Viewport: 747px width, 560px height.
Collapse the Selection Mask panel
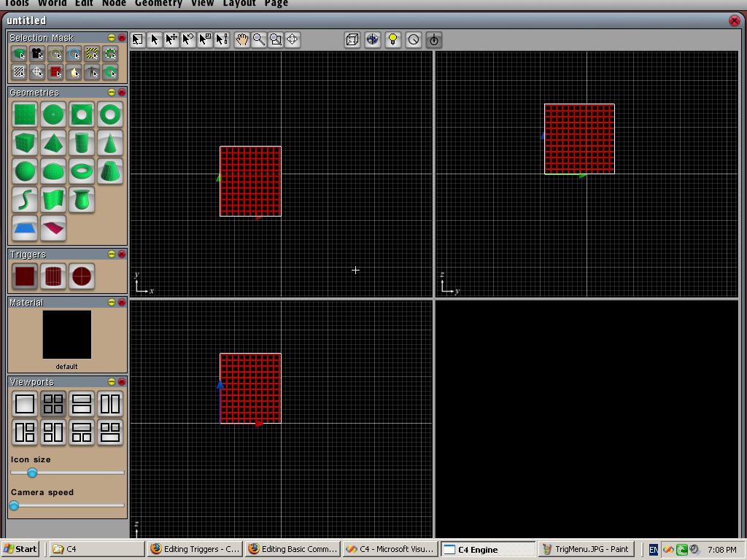click(x=112, y=38)
